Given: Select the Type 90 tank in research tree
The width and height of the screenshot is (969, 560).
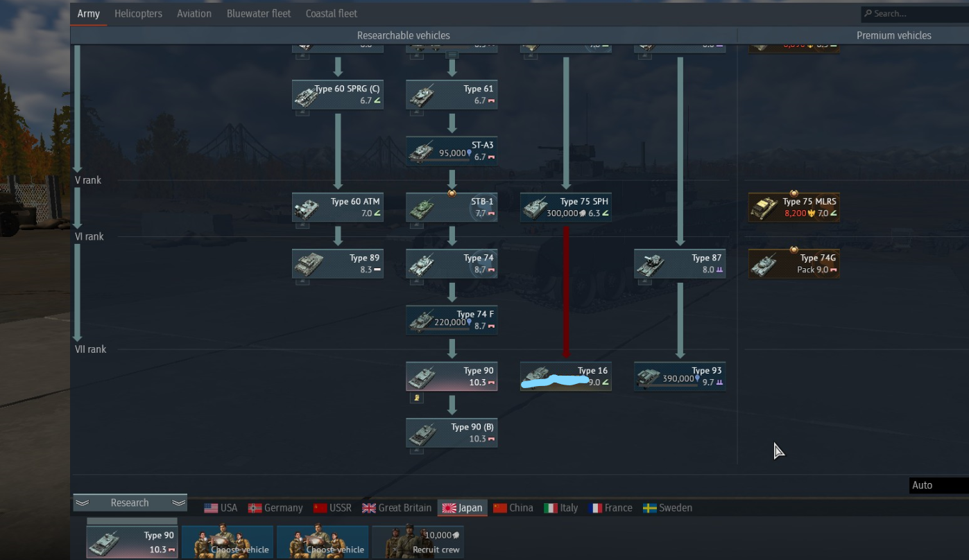Looking at the screenshot, I should [452, 376].
